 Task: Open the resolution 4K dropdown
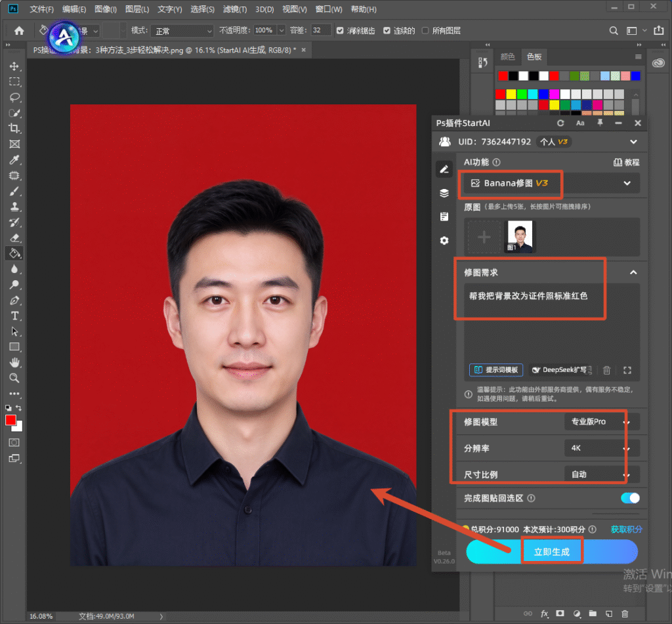pos(601,448)
